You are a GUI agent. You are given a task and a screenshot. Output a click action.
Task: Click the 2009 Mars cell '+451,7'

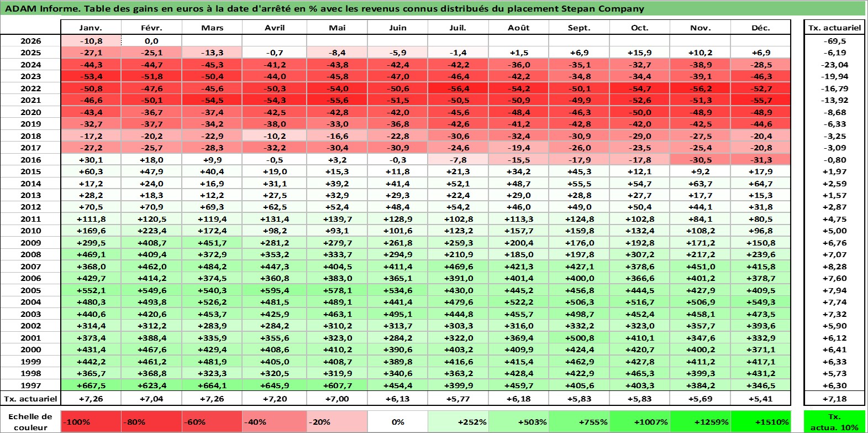click(x=212, y=243)
